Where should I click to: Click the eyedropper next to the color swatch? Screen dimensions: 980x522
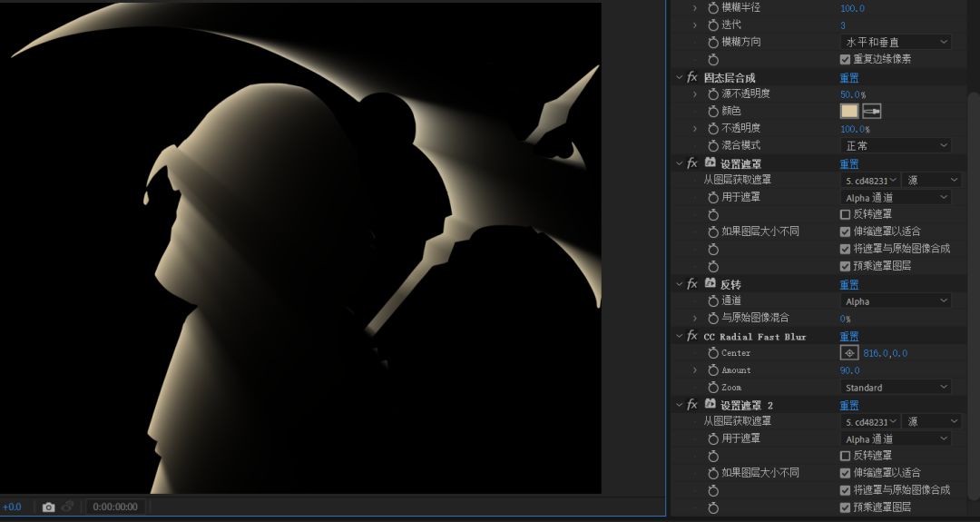(871, 111)
